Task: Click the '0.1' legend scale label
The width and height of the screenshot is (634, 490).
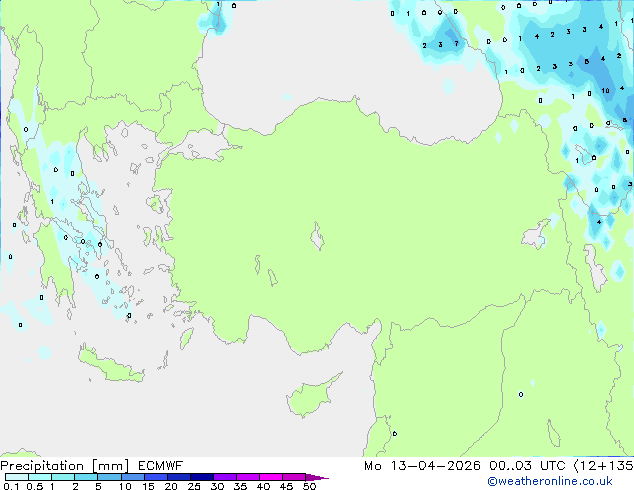Action: [x=11, y=486]
